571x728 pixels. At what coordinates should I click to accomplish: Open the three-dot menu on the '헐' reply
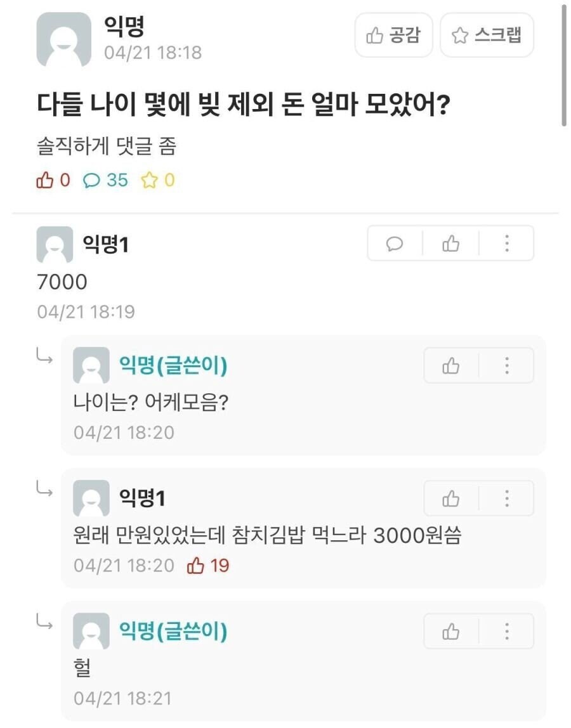click(506, 631)
